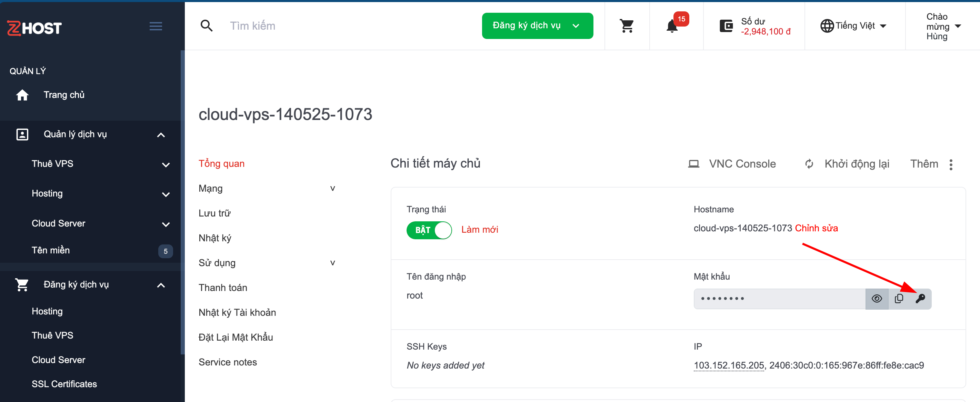Copy the password to clipboard

[899, 299]
